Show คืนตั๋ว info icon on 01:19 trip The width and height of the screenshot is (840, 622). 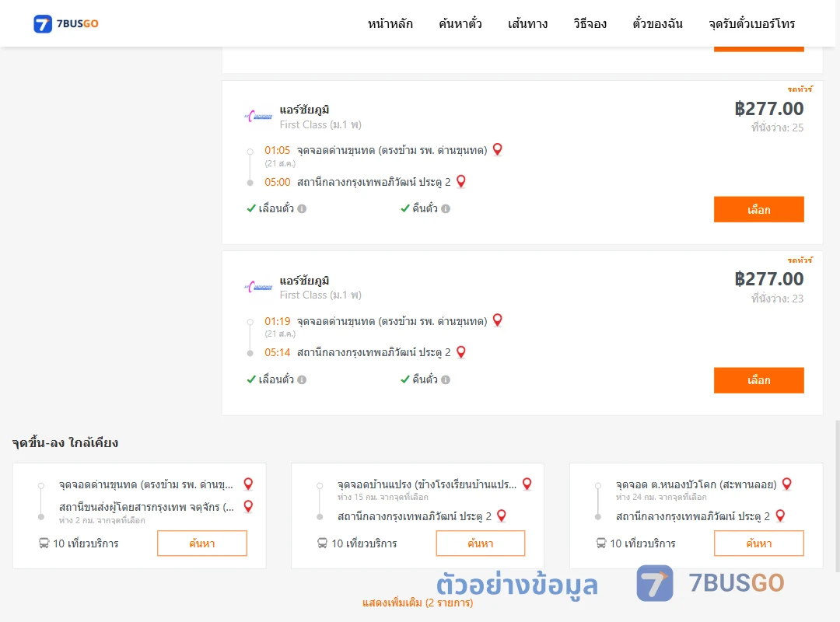[446, 380]
